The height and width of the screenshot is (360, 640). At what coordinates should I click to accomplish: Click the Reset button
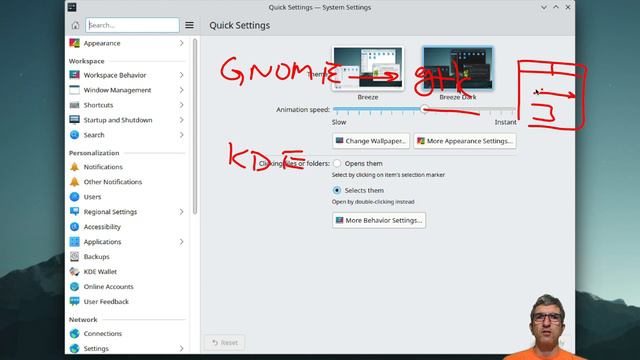225,342
